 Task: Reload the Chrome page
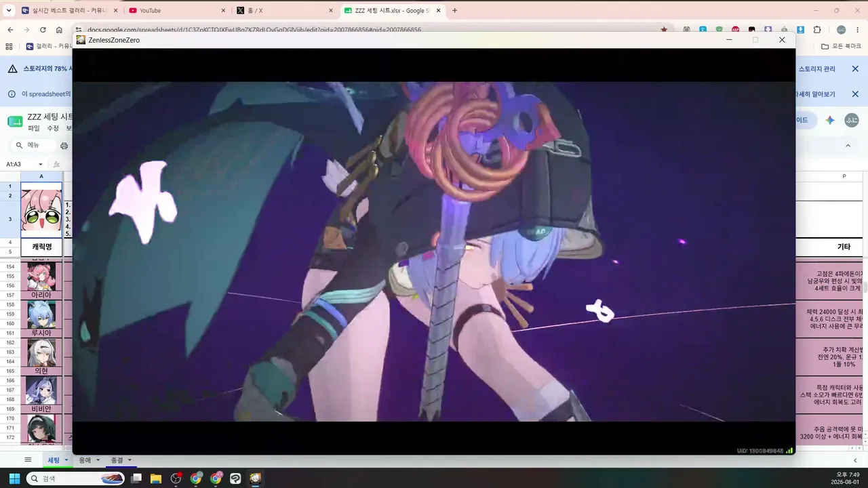[43, 30]
